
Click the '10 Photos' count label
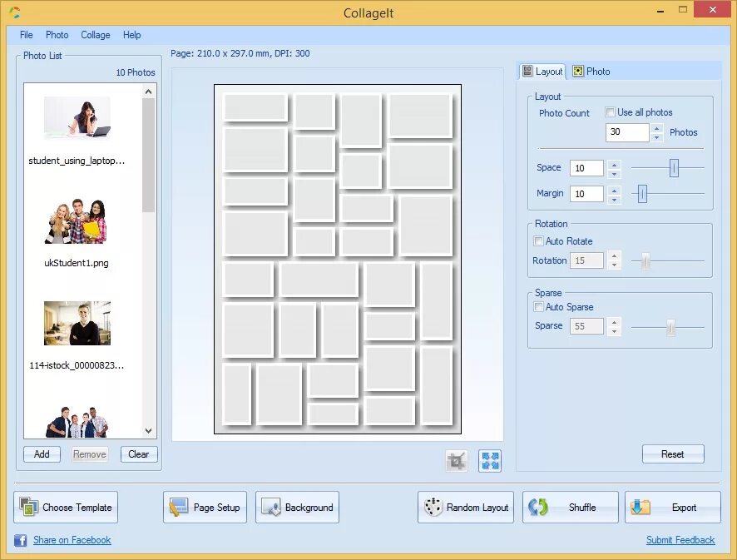[136, 72]
